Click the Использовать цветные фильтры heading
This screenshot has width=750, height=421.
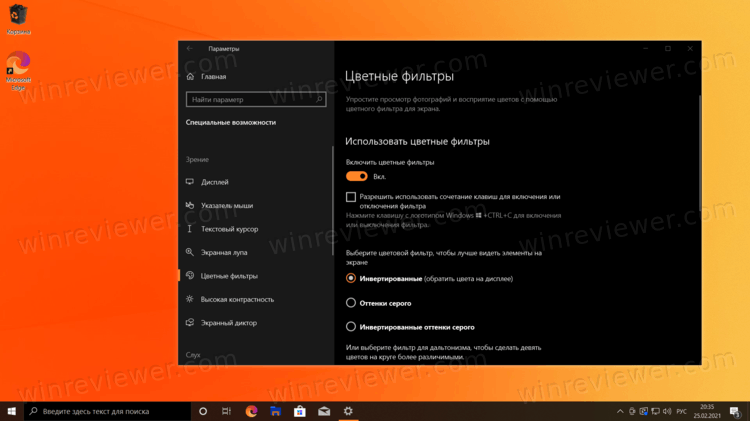click(417, 142)
